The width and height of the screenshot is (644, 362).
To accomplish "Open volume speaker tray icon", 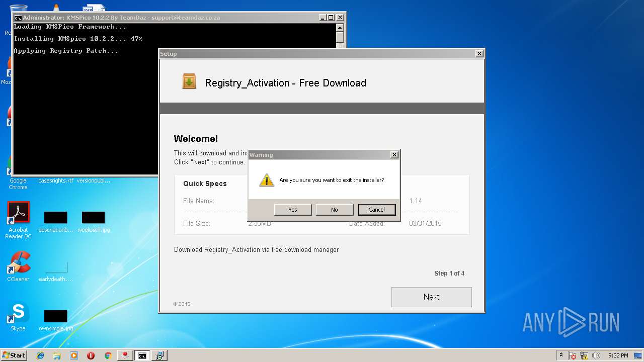I will [596, 355].
